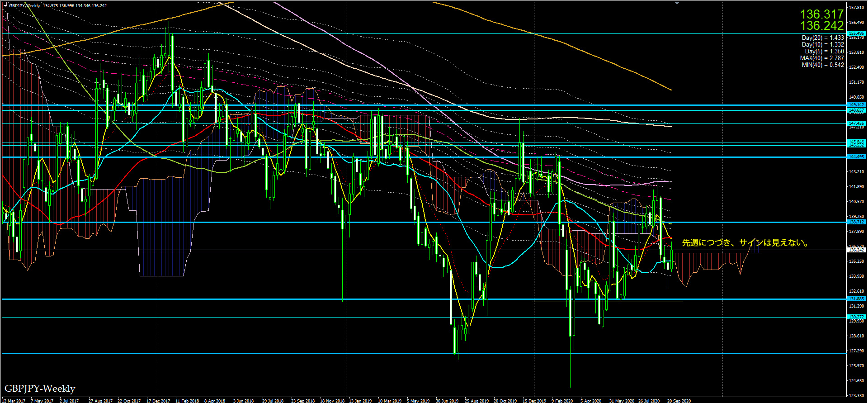
Task: Click the 25 Aug 2019 date label
Action: (x=476, y=401)
